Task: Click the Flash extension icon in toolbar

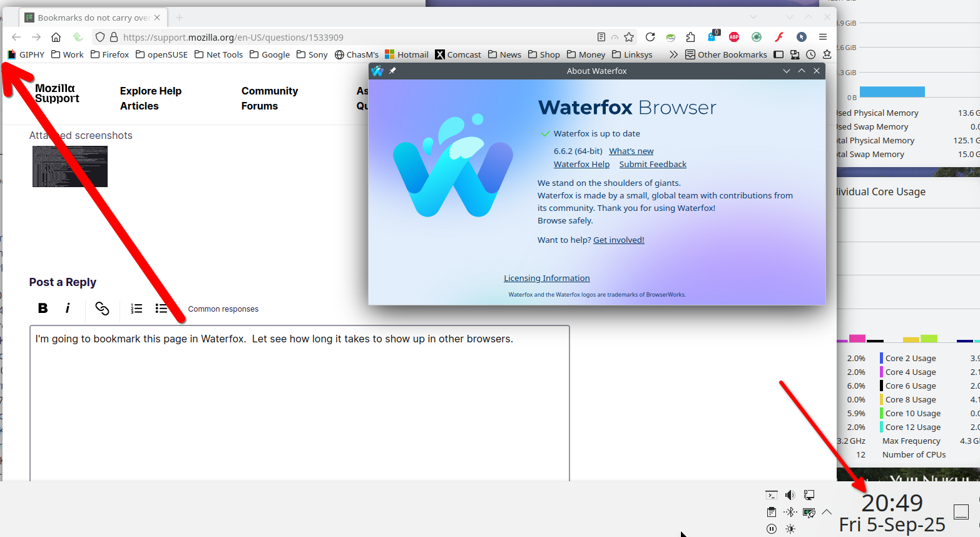Action: click(x=779, y=37)
